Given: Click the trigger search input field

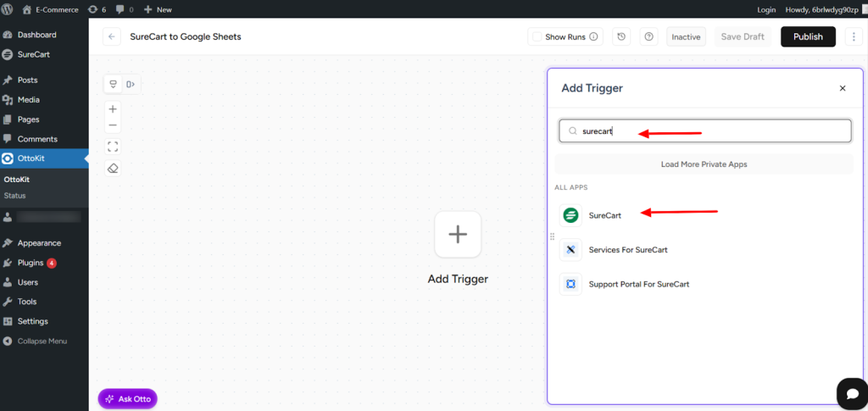Looking at the screenshot, I should 712,131.
